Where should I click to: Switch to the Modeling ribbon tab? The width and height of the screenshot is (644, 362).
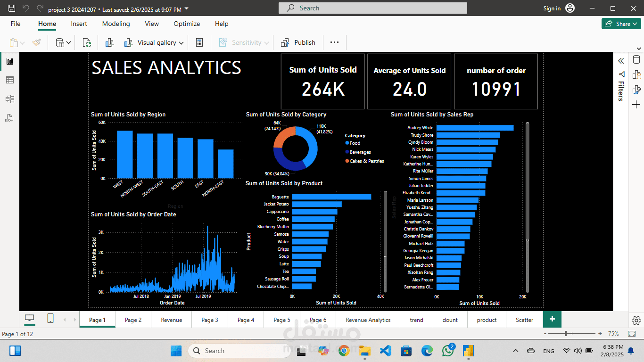116,24
